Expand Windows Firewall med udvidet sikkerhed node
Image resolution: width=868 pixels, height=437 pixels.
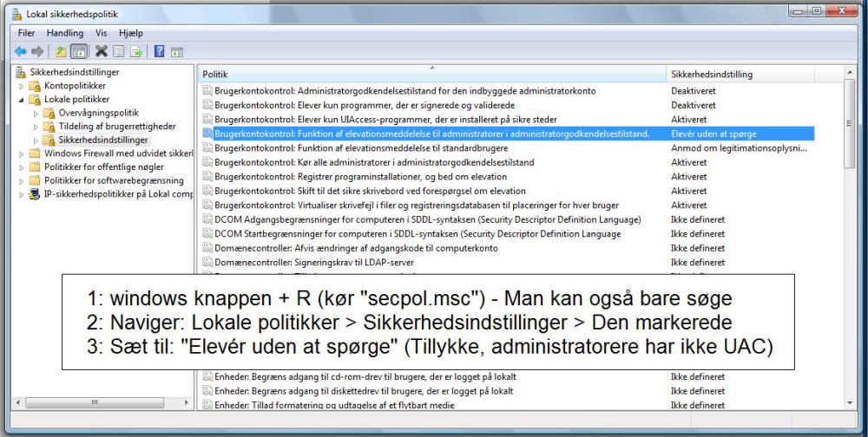21,153
